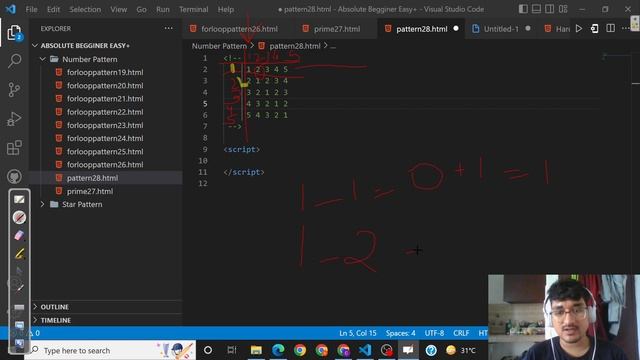Image resolution: width=640 pixels, height=360 pixels.
Task: Switch to forlooppattern26.html tab
Action: pyautogui.click(x=239, y=29)
